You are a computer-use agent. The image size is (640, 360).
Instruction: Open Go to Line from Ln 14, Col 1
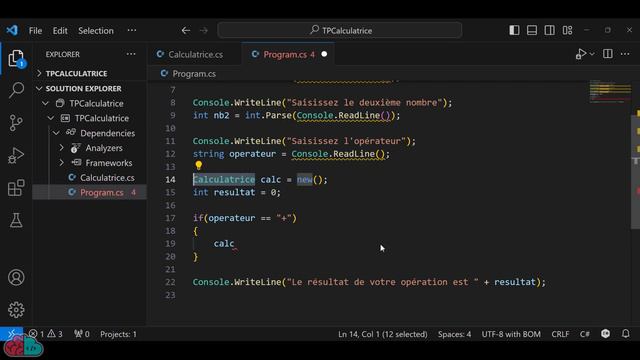(382, 334)
